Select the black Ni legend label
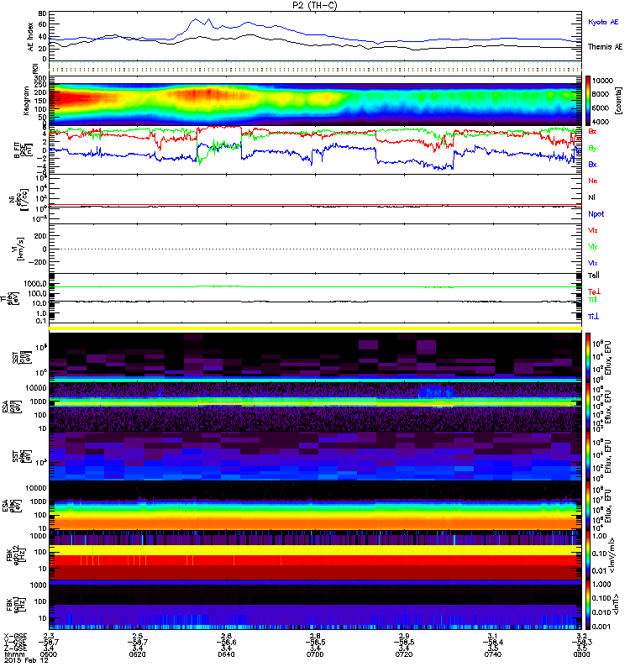This screenshot has width=630, height=672. [x=591, y=197]
